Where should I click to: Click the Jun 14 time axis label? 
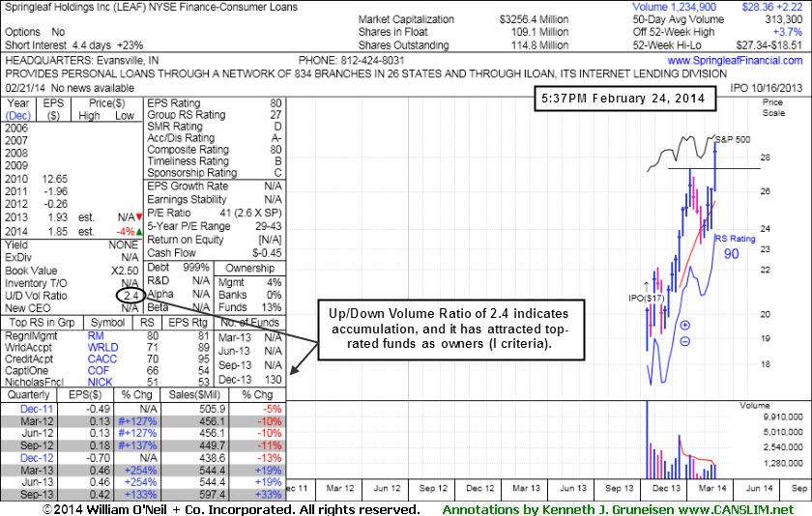click(759, 488)
